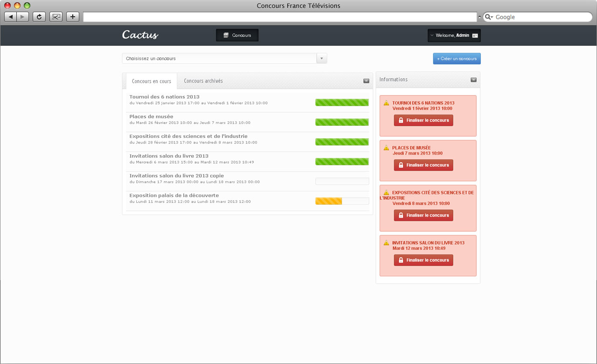Screen dimensions: 597x364
Task: Click date line 'du Mardi 26 février 2013 10:00'
Action: 190,123
